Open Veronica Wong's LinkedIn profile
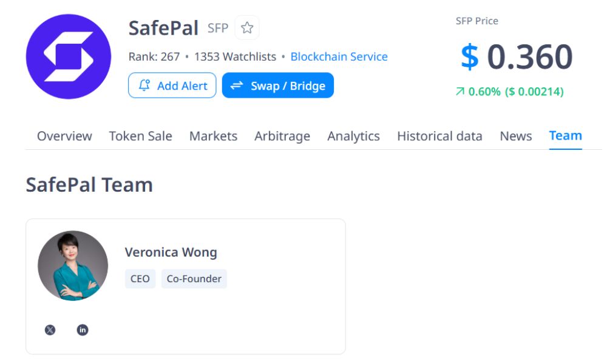The image size is (607, 364). (82, 329)
